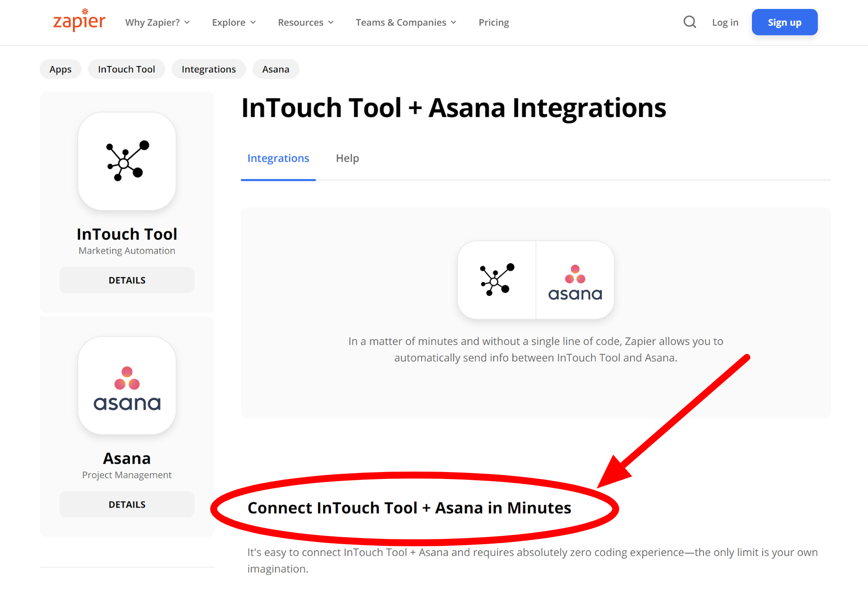Click the 'It's easy to connect' paragraph
This screenshot has width=868, height=591.
[x=532, y=560]
